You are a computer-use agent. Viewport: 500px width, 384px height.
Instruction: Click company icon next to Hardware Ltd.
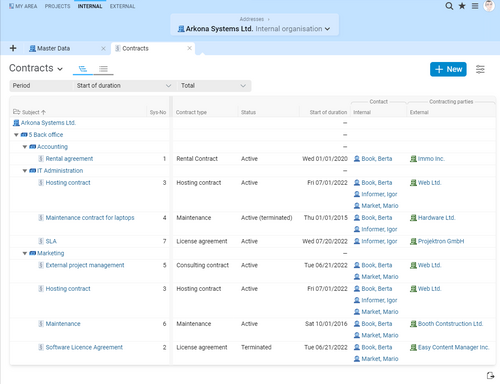coord(413,218)
